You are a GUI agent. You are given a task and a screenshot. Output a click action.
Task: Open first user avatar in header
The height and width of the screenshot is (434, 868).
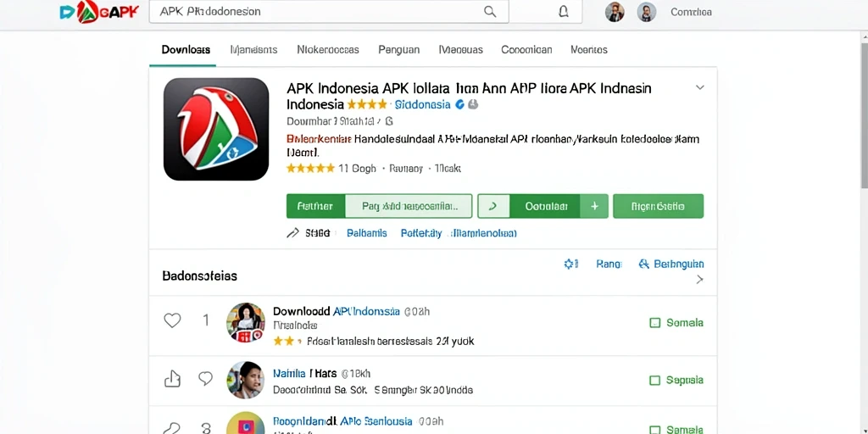tap(615, 12)
